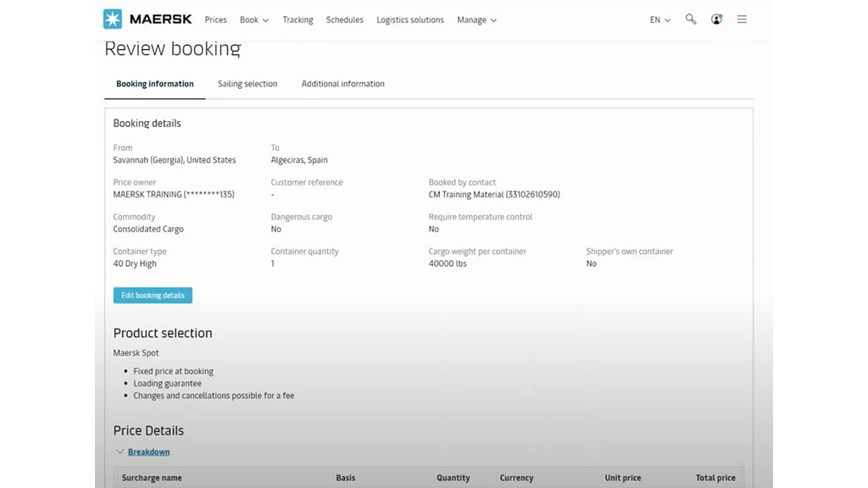Click the Edit booking details button
Image resolution: width=868 pixels, height=488 pixels.
point(153,295)
